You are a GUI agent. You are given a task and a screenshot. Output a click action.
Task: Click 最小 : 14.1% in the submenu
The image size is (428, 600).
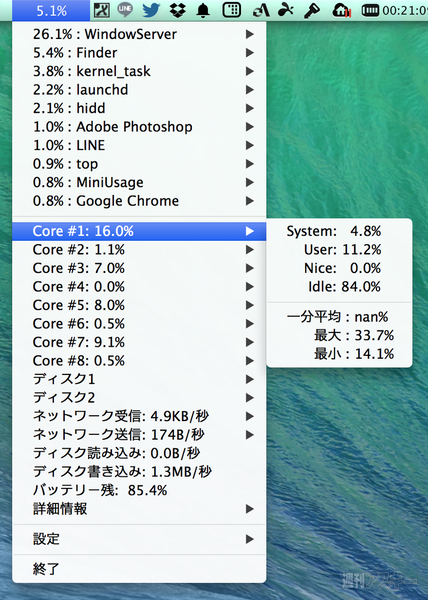pyautogui.click(x=339, y=354)
